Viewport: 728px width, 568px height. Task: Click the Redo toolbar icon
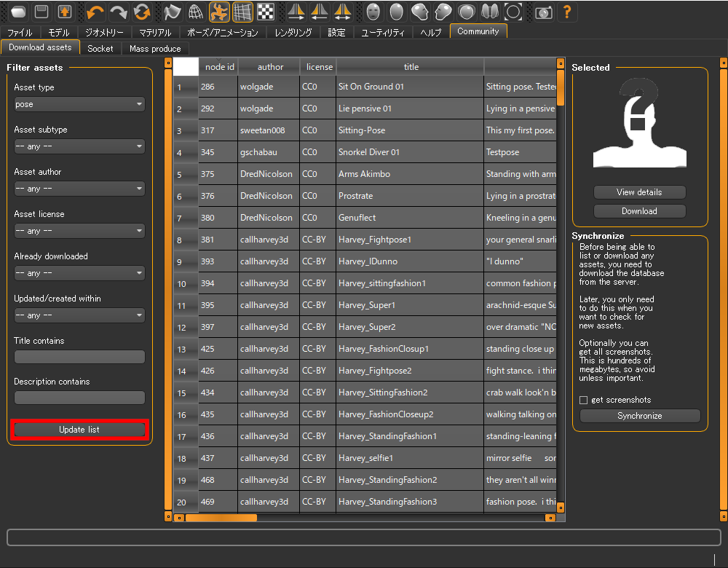click(119, 12)
